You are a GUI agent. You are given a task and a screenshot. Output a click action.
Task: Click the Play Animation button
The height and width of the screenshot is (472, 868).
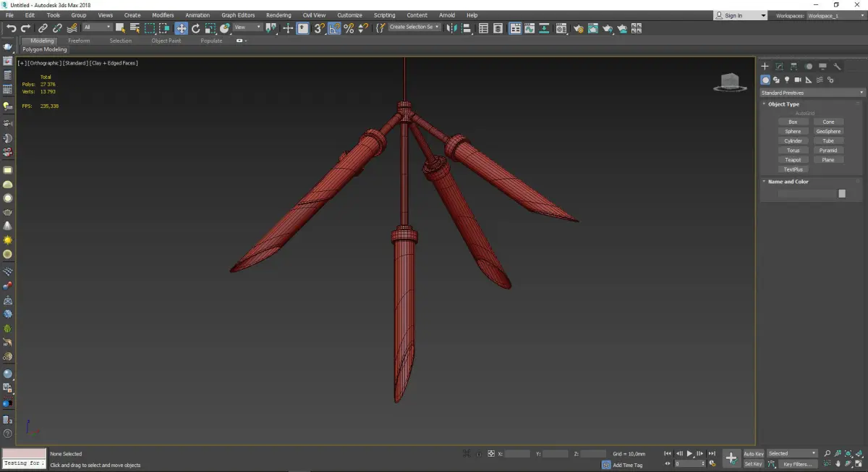[689, 453]
